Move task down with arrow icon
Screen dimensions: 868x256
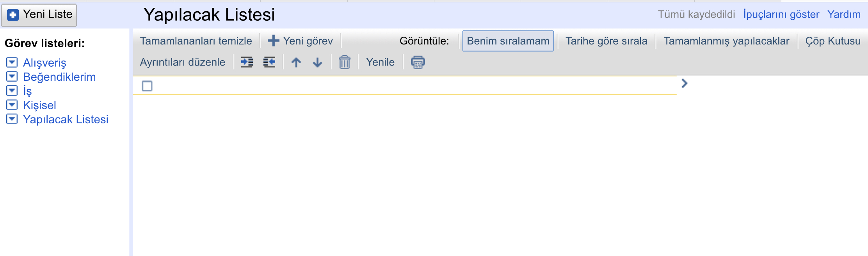point(318,62)
